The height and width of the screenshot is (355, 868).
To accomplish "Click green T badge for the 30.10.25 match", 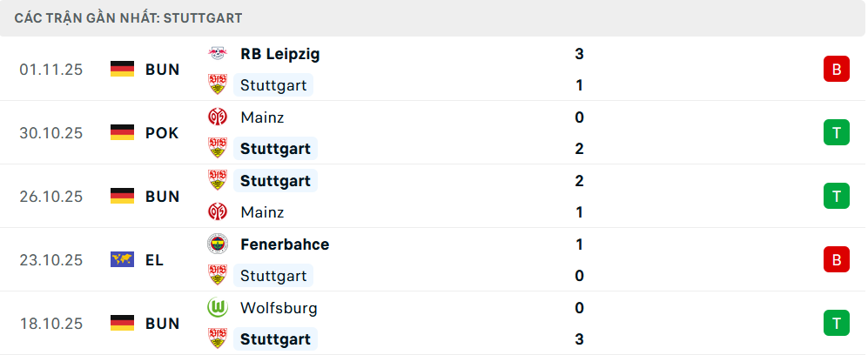I will click(836, 132).
